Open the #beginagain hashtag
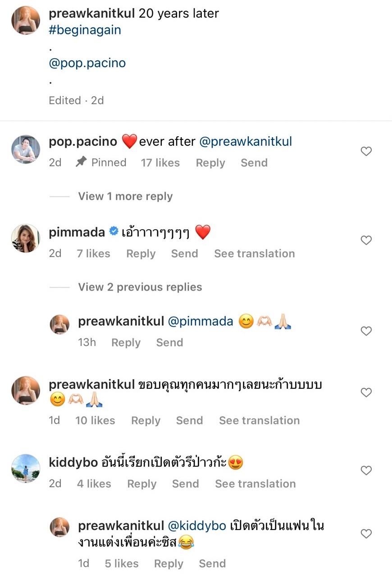This screenshot has width=392, height=581. pyautogui.click(x=85, y=30)
